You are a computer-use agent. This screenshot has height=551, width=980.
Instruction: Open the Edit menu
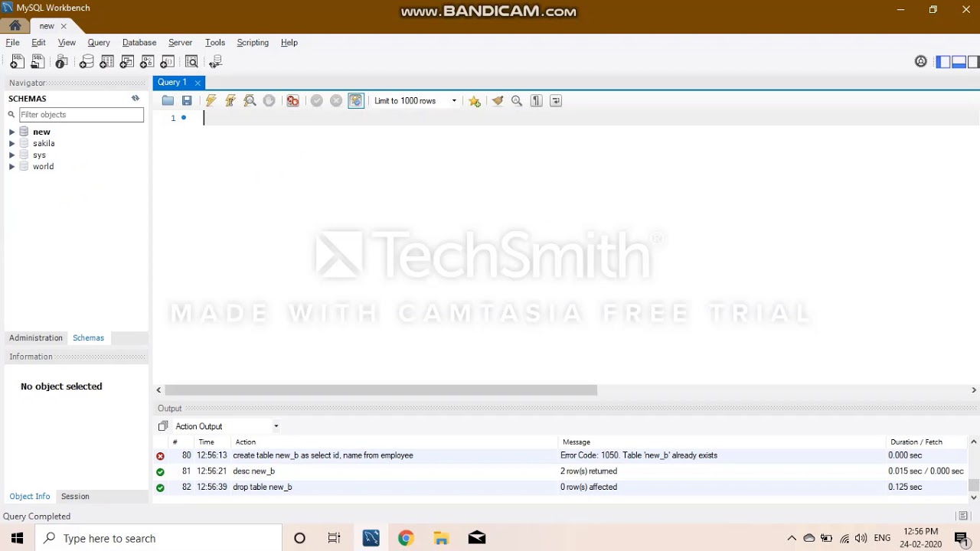tap(38, 43)
